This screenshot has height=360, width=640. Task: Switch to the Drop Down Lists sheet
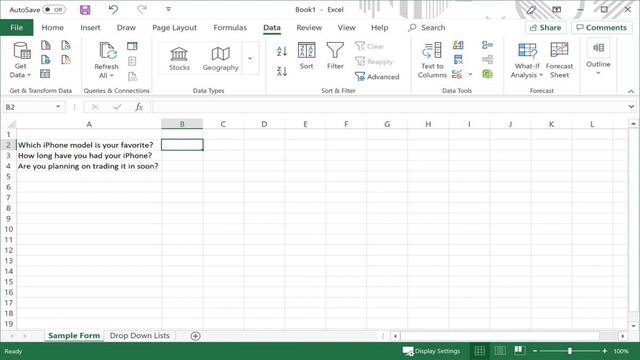(140, 336)
